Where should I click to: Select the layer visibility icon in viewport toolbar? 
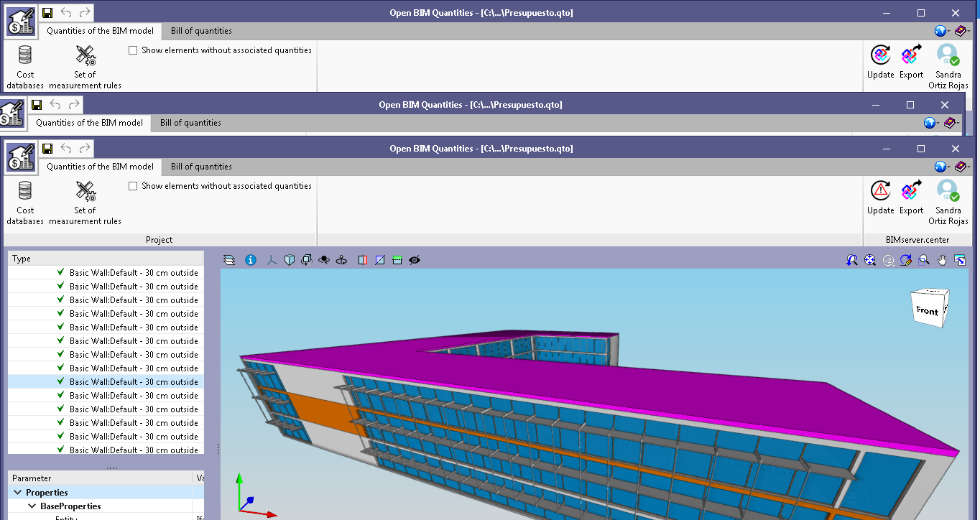(x=229, y=259)
